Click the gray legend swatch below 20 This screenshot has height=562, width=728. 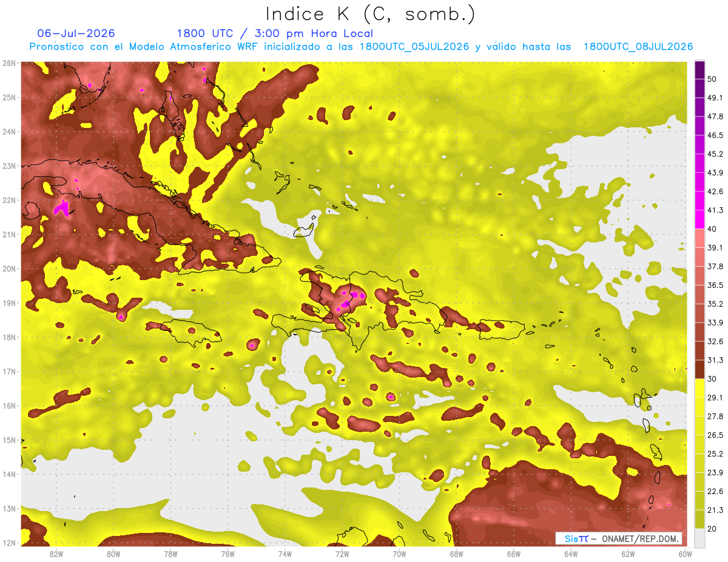699,537
